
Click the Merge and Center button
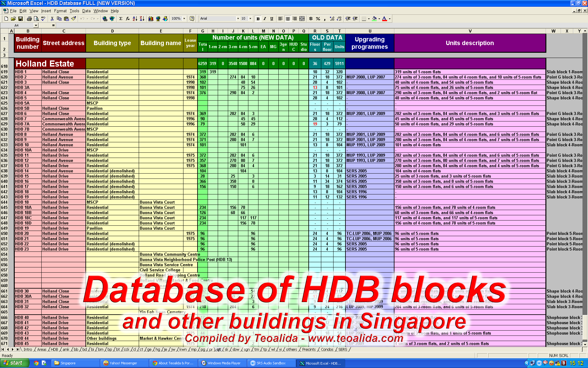click(x=302, y=19)
